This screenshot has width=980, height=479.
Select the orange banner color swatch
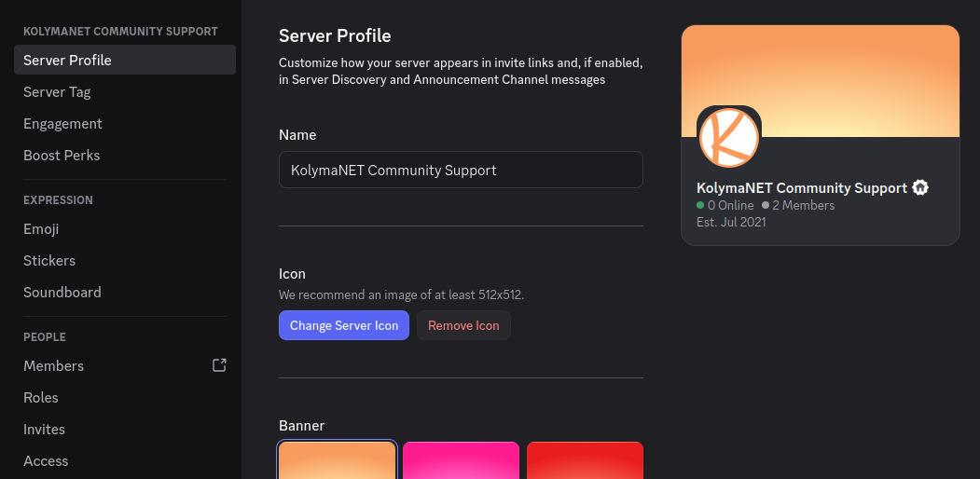pyautogui.click(x=338, y=460)
